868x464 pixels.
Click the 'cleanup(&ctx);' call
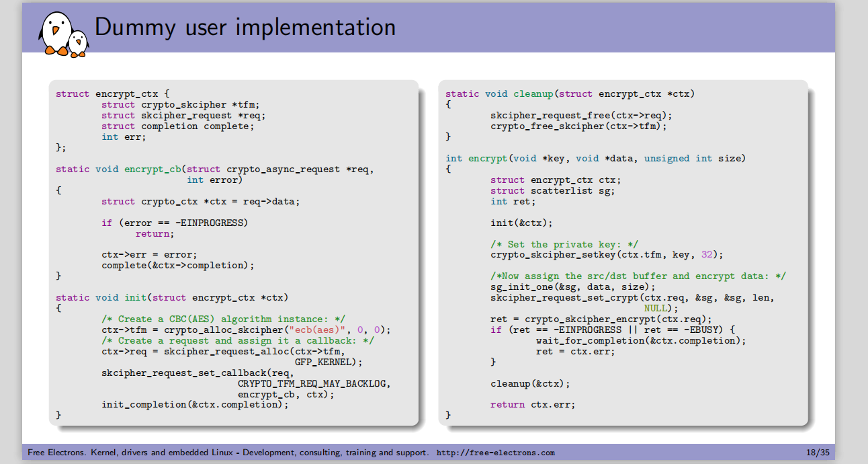pyautogui.click(x=530, y=384)
